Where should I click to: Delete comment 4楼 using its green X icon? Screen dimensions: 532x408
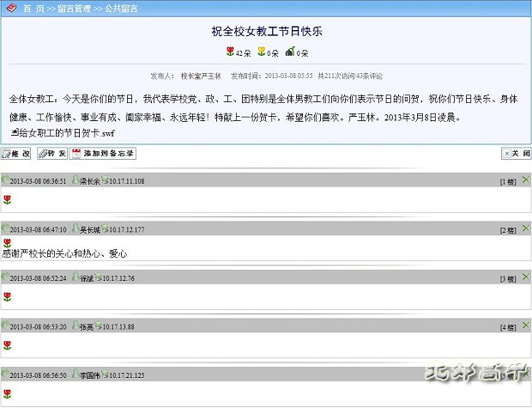[525, 326]
